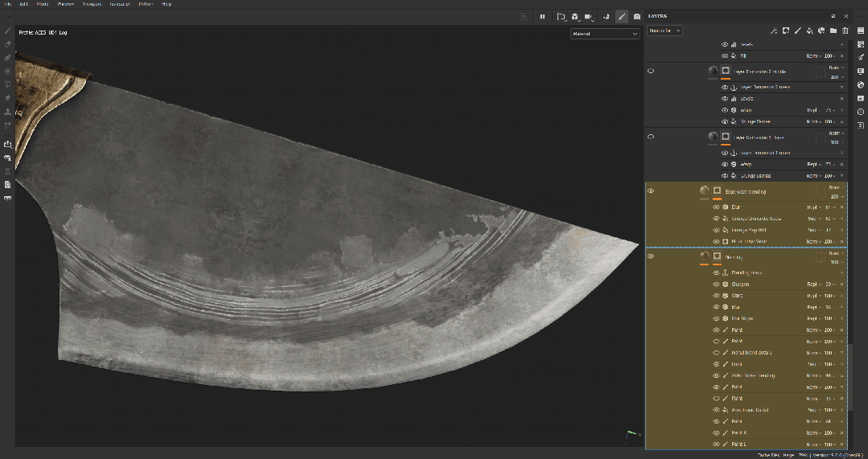The image size is (868, 459).
Task: Add a fill layer with bucket icon
Action: coord(809,31)
